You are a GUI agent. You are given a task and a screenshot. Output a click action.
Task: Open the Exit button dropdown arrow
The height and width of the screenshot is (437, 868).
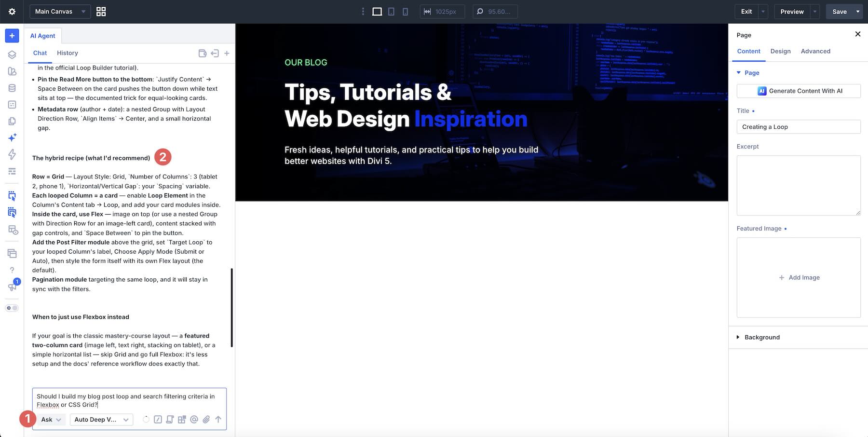[x=763, y=12]
